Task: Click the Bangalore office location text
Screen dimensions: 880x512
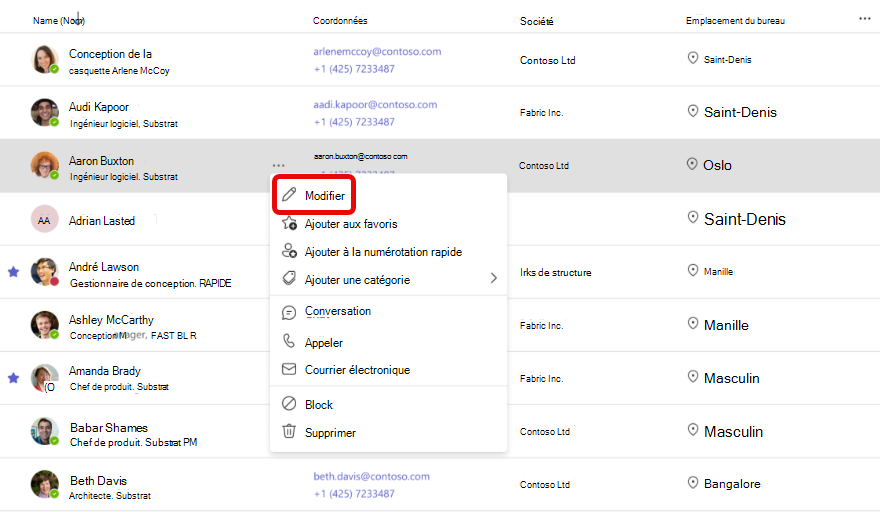Action: pos(732,484)
